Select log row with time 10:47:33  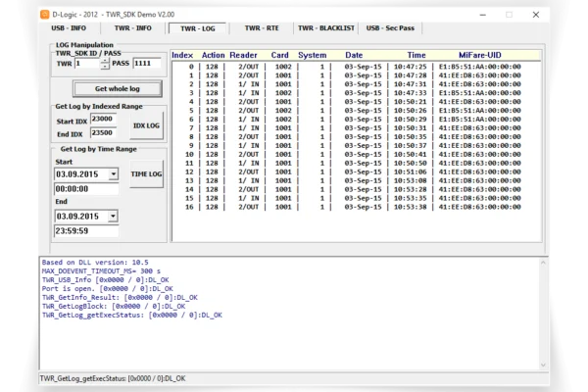(x=355, y=93)
